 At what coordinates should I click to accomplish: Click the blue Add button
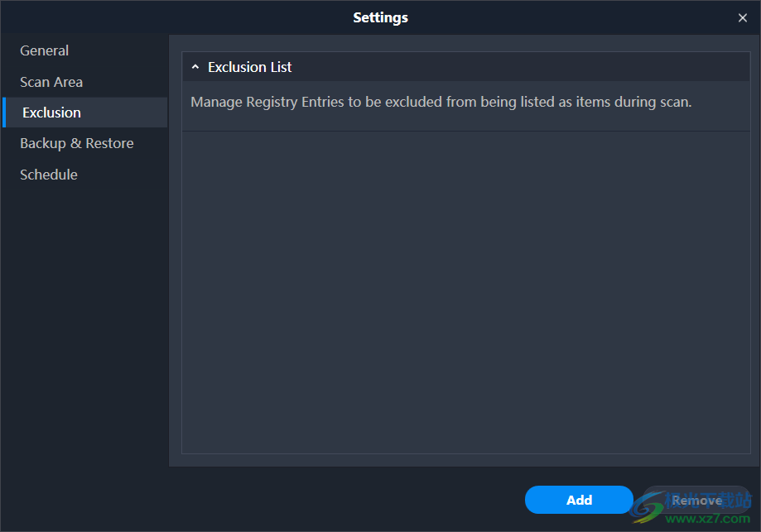[579, 500]
